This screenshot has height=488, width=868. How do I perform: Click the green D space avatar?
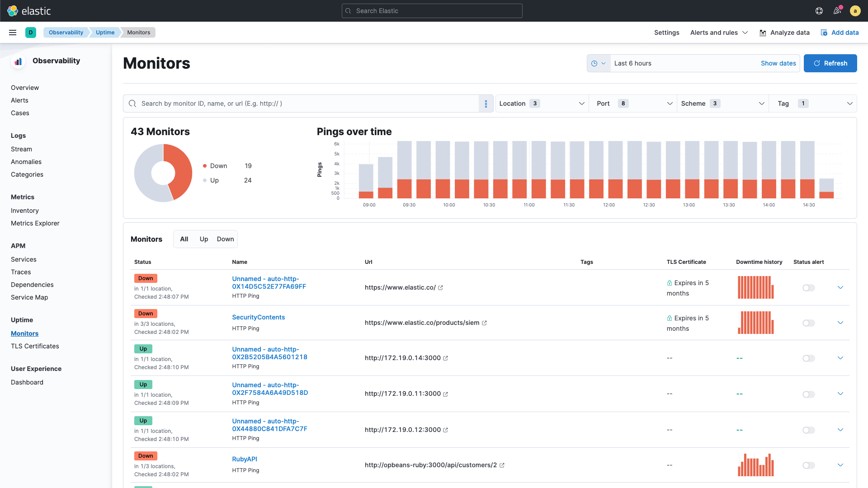pos(31,33)
